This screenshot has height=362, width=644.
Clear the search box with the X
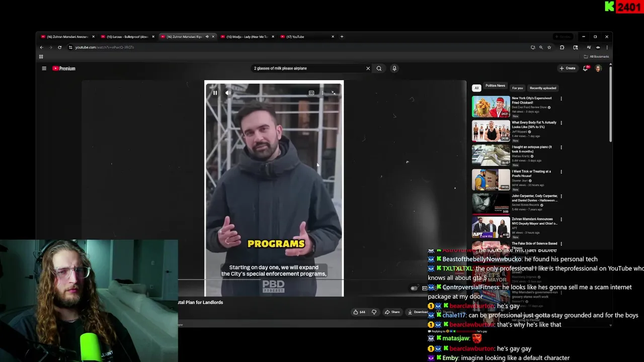pos(368,68)
